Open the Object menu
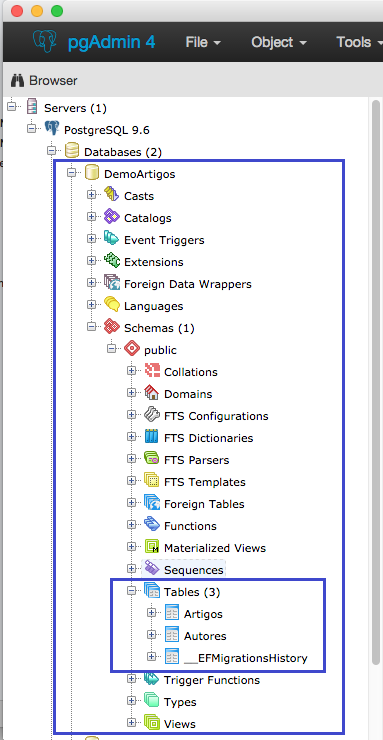Screen dimensions: 383x740 pos(279,42)
